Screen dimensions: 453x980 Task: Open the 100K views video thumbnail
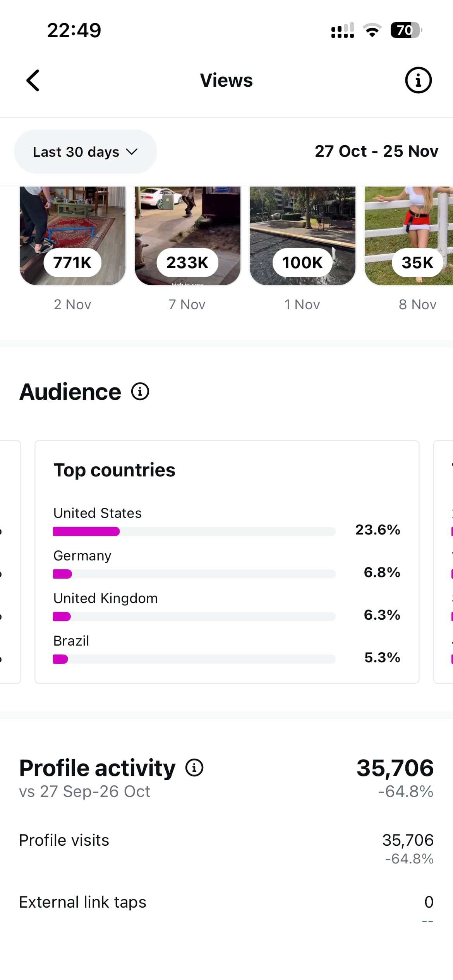pyautogui.click(x=302, y=235)
